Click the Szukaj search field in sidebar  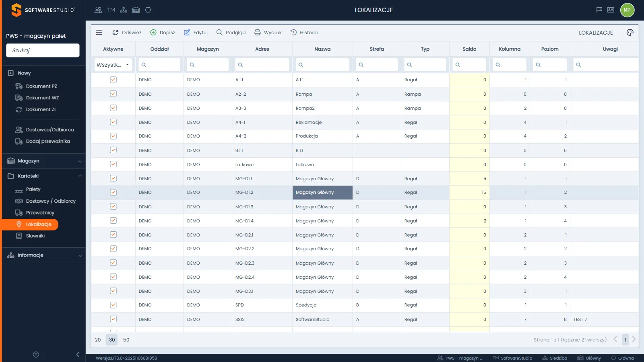click(x=43, y=50)
